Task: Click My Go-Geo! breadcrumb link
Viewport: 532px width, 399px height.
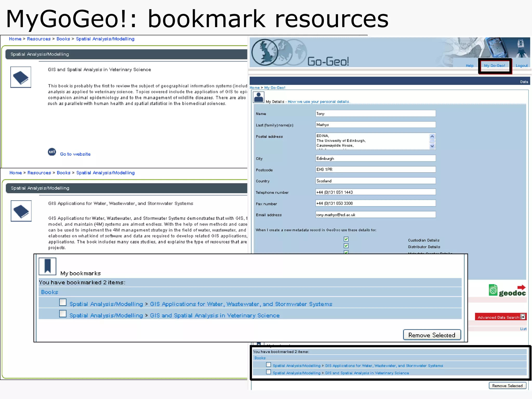Action: point(275,88)
